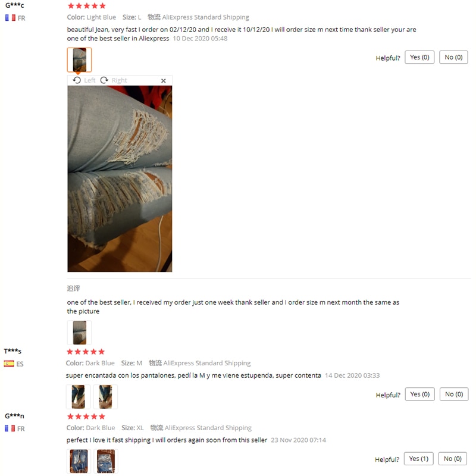Viewport: 476px width, 476px height.
Task: Open T***s's second photo thumbnail
Action: pyautogui.click(x=105, y=397)
